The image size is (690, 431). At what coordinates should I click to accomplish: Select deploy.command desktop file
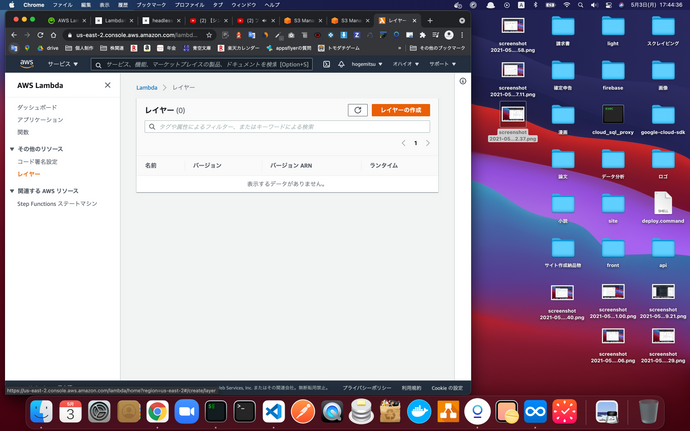coord(663,208)
